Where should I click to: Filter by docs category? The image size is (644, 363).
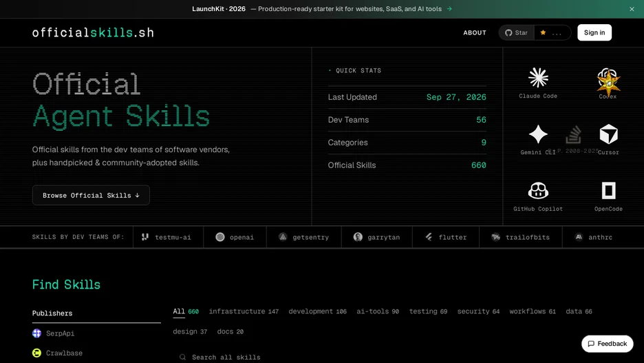pos(230,331)
